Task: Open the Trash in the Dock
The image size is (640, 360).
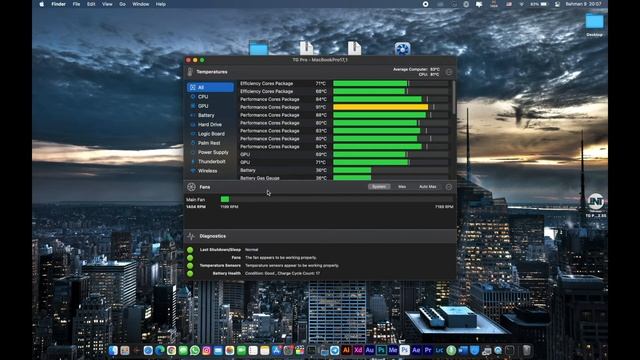Action: 527,350
